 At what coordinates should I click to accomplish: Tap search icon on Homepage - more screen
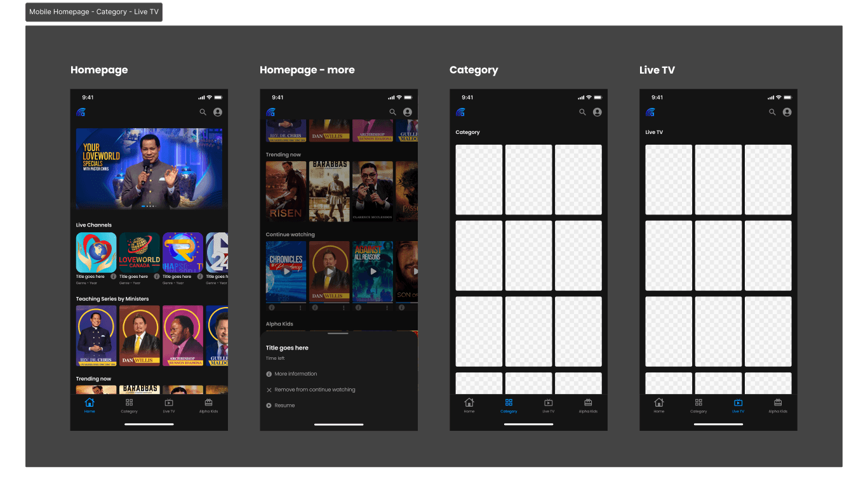click(x=393, y=112)
